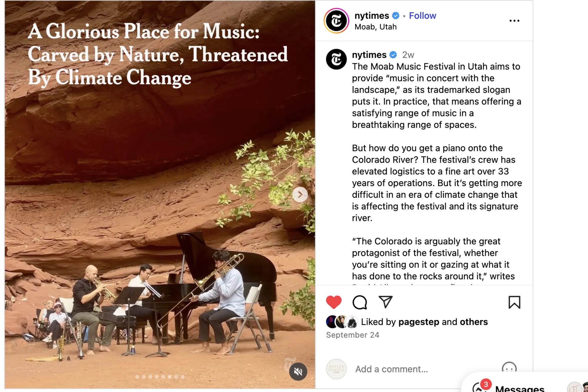Viewport: 588px width, 392px height.
Task: Go to next slide with arrow
Action: point(300,195)
